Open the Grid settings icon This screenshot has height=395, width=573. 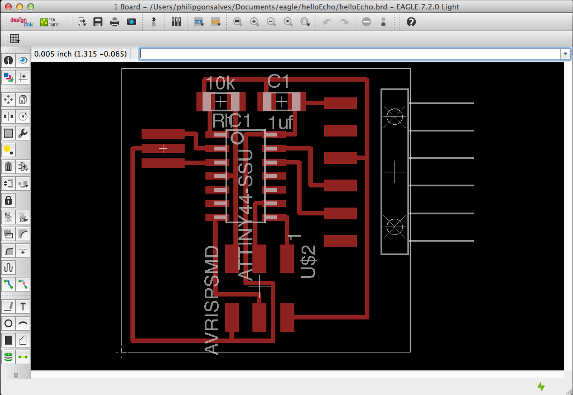coord(15,38)
